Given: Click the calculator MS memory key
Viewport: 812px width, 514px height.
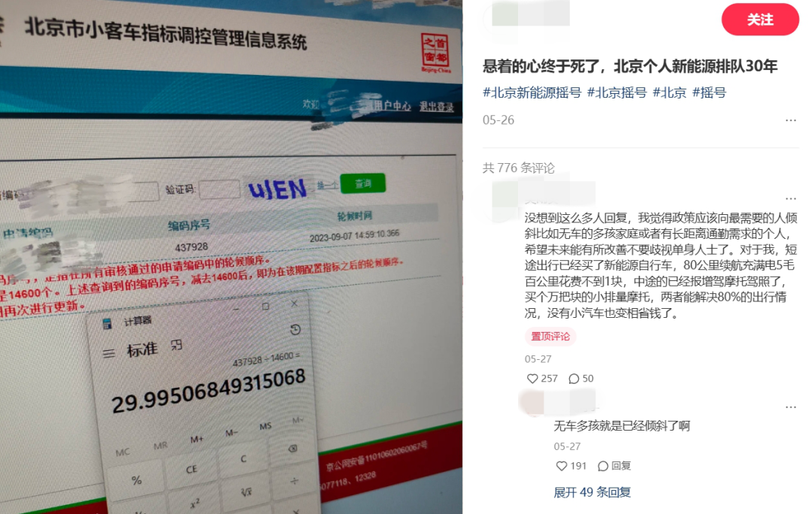Looking at the screenshot, I should (265, 426).
